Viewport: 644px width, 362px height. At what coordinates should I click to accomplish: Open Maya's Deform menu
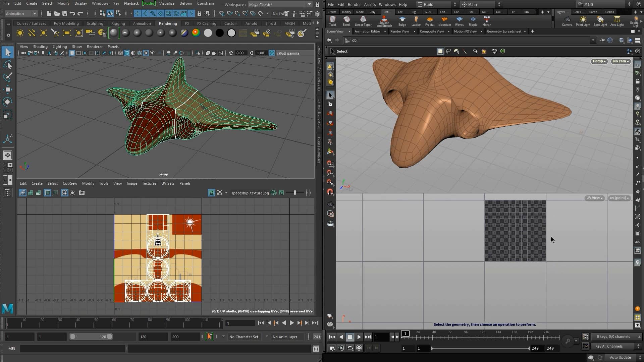pos(186,3)
